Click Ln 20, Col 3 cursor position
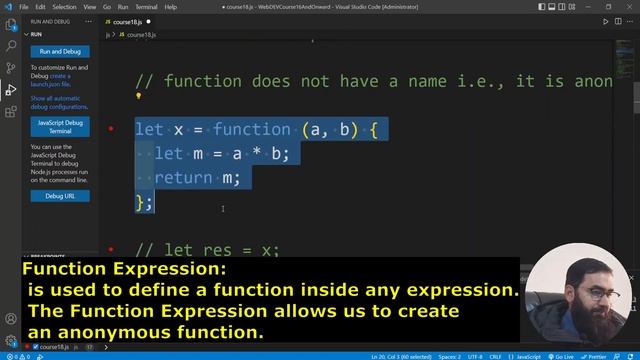 pos(401,357)
